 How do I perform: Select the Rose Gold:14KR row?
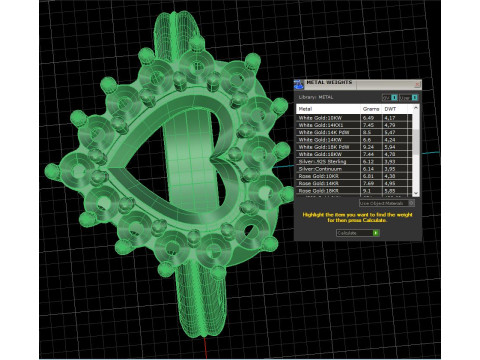(354, 184)
